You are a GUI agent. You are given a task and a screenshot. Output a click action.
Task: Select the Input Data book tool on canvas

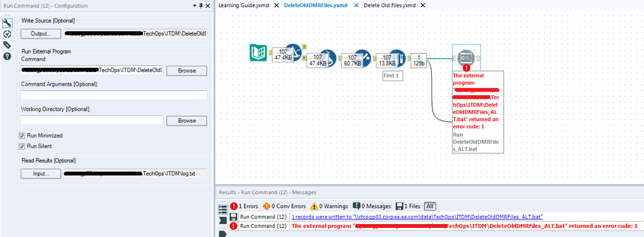pyautogui.click(x=258, y=53)
